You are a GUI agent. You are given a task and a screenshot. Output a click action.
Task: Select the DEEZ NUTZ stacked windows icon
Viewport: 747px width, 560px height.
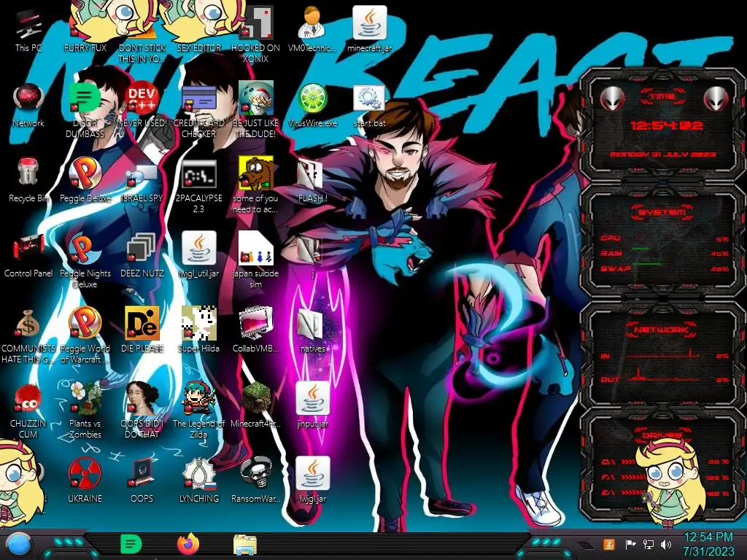point(142,255)
